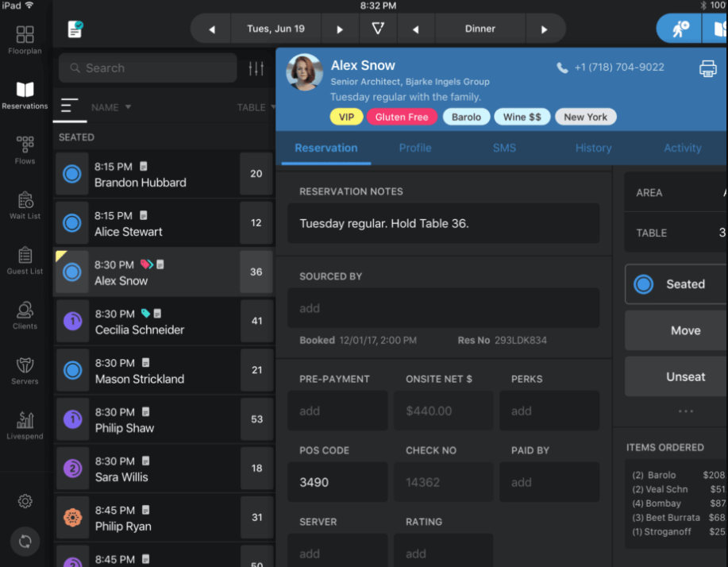
Task: Open the Guest List icon
Action: coord(25,260)
